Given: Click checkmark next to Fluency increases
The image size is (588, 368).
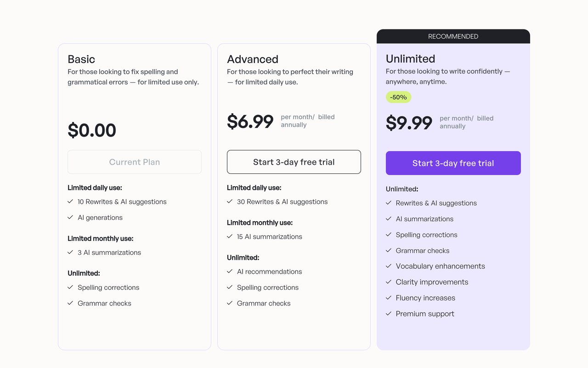Looking at the screenshot, I should point(389,298).
